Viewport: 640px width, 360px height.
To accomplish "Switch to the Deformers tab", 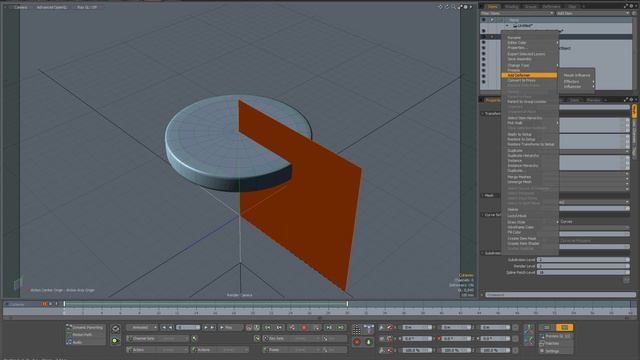I will pos(551,7).
